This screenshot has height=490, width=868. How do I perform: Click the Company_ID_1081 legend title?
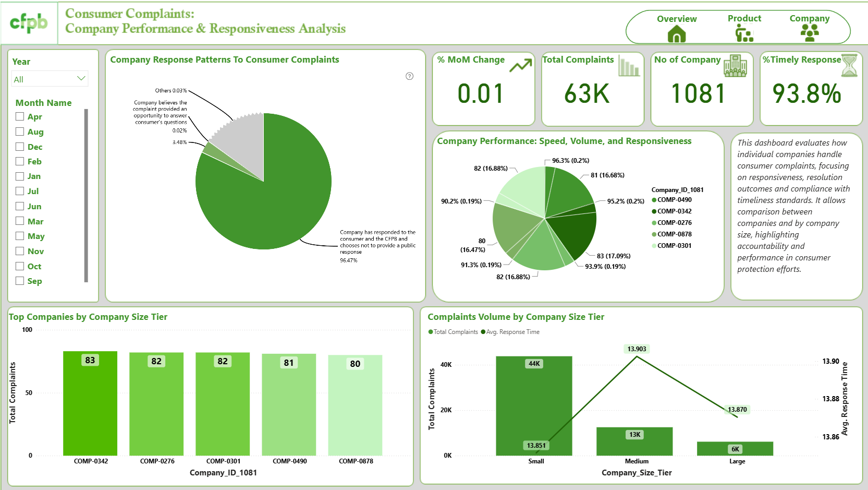click(678, 190)
